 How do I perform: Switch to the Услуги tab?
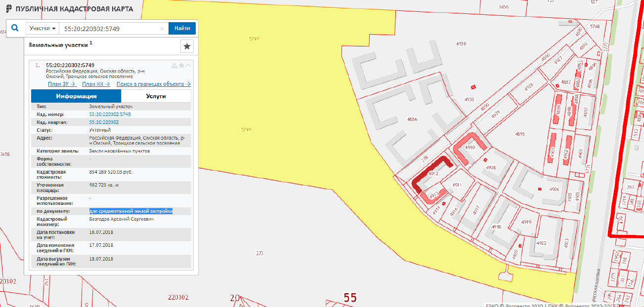tap(156, 96)
